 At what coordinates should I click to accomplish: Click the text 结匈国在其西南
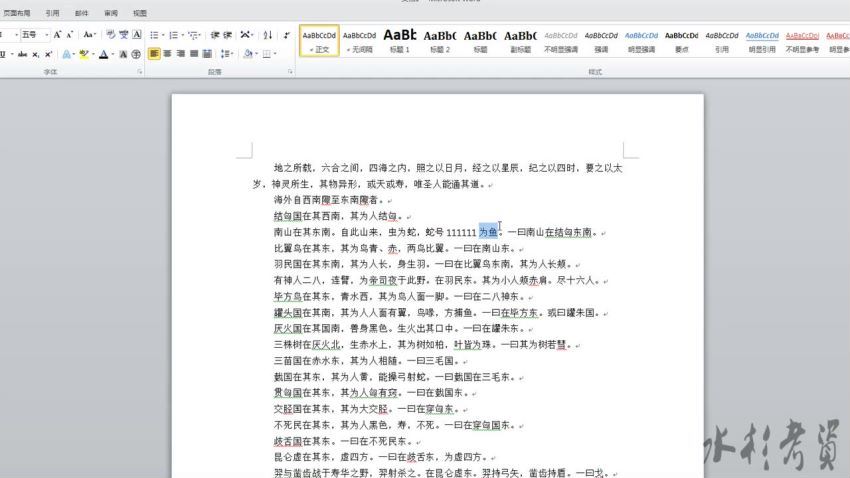(307, 216)
